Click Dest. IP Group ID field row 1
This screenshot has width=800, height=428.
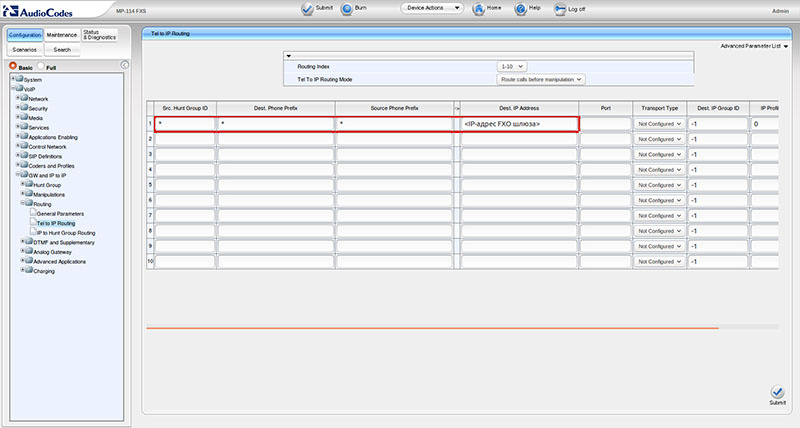coord(718,124)
